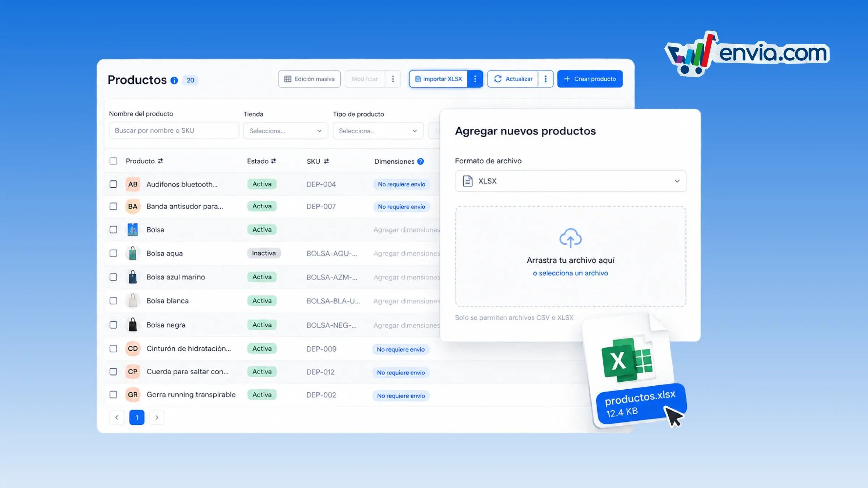Click the GR avatar of Gorra running
Screen dimensions: 868x488
133,395
